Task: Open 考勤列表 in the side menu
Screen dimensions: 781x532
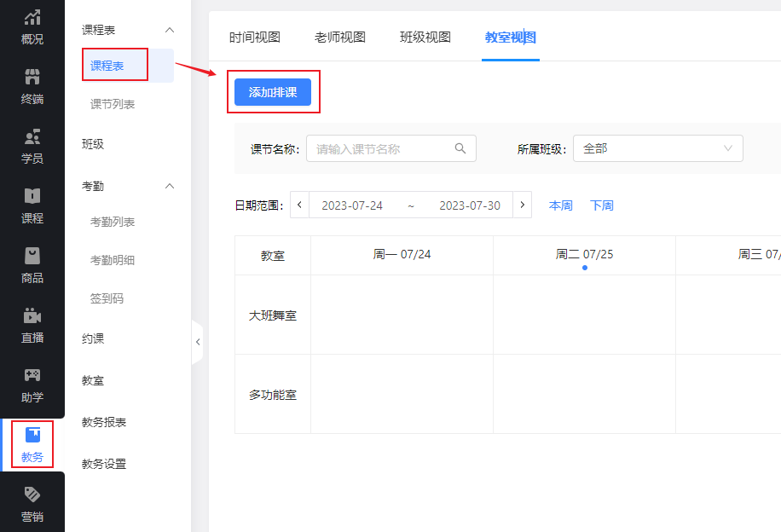Action: coord(113,222)
